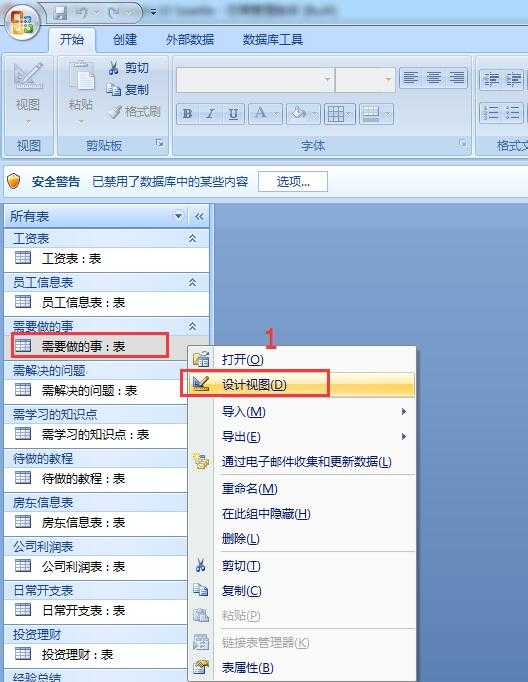Open the 导出(E) submenu
Image resolution: width=528 pixels, height=682 pixels.
[302, 436]
